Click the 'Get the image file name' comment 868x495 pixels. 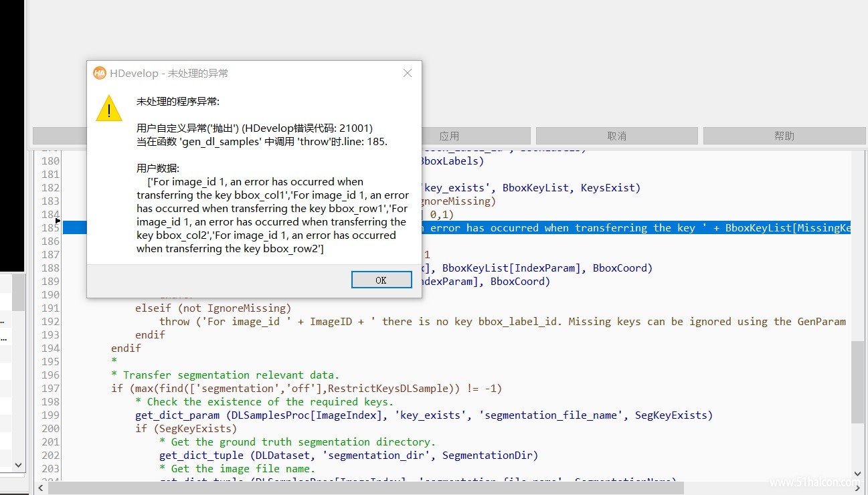237,469
